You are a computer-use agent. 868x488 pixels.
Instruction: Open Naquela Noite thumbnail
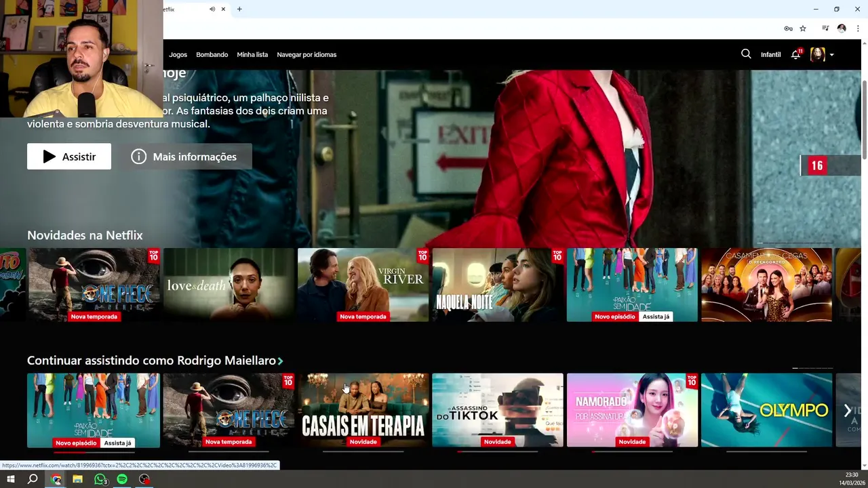pos(498,285)
